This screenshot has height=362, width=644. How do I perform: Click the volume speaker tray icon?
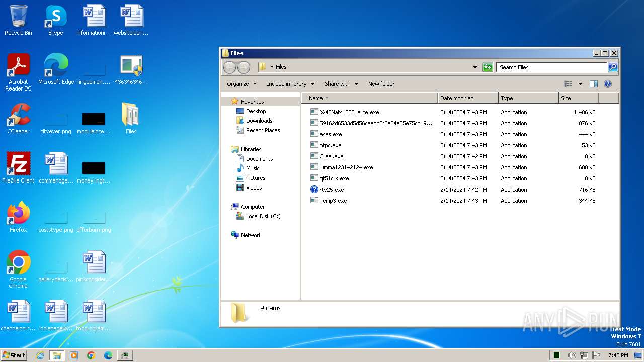coord(572,355)
